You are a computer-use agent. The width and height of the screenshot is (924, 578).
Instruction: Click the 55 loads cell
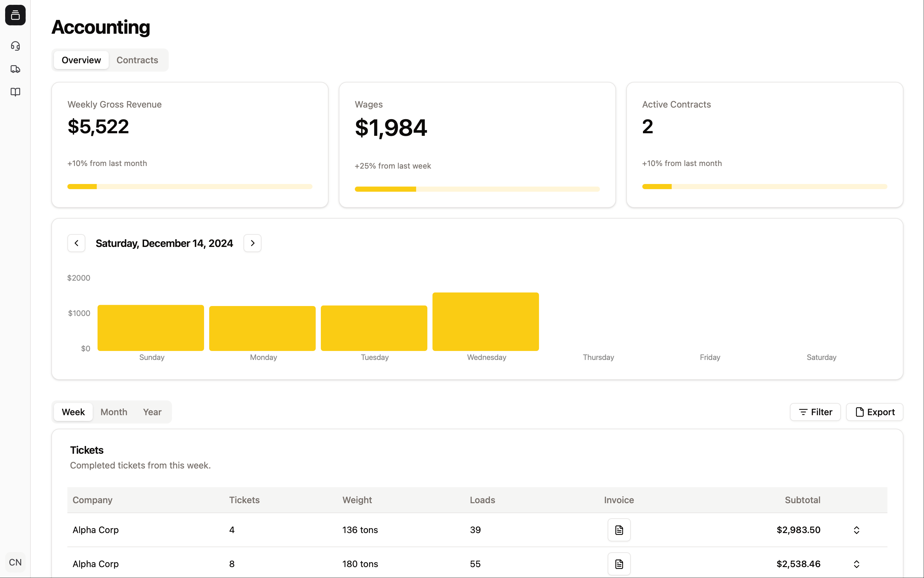click(x=475, y=564)
